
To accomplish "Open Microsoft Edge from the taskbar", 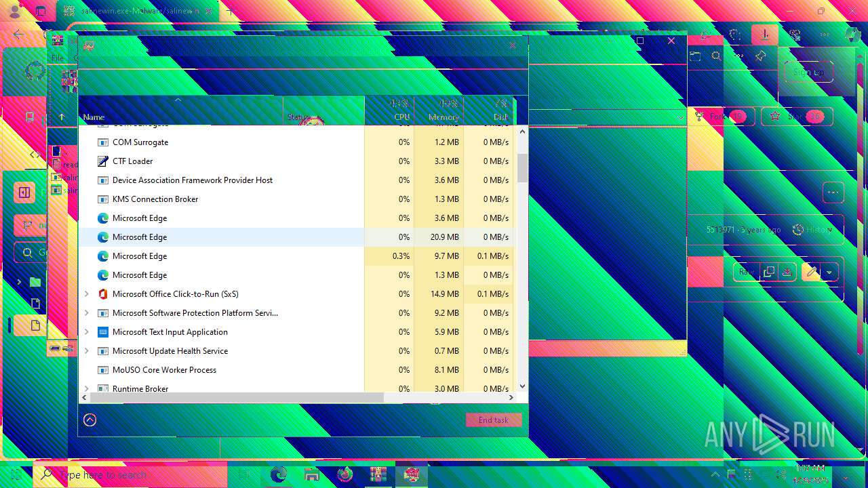I will 279,474.
